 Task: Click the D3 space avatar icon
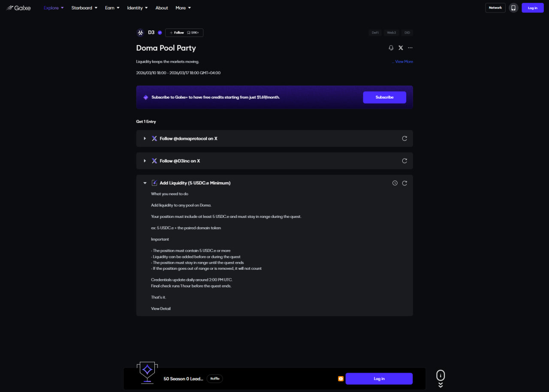140,33
